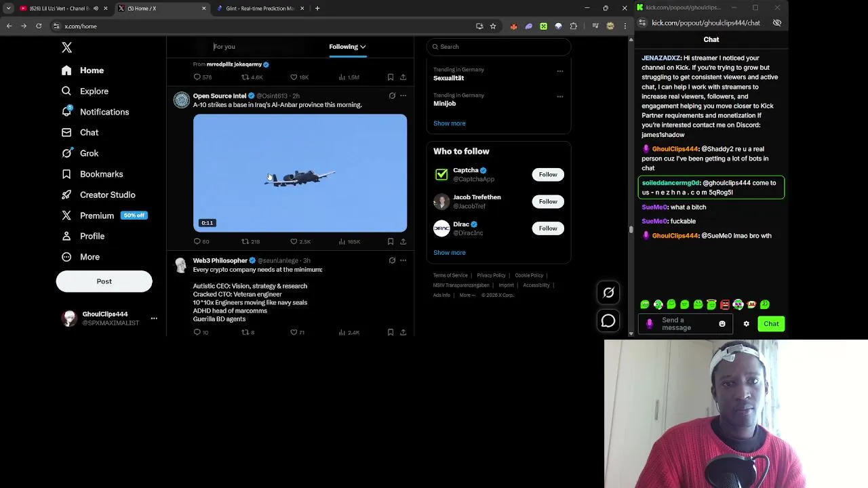Toggle the eye-slash icon in Kick popout window
Image resolution: width=868 pixels, height=488 pixels.
[x=777, y=22]
